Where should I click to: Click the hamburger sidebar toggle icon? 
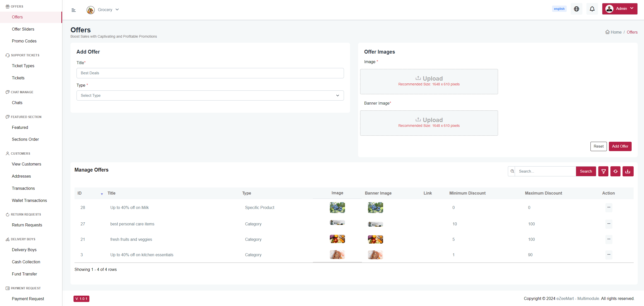pyautogui.click(x=73, y=10)
